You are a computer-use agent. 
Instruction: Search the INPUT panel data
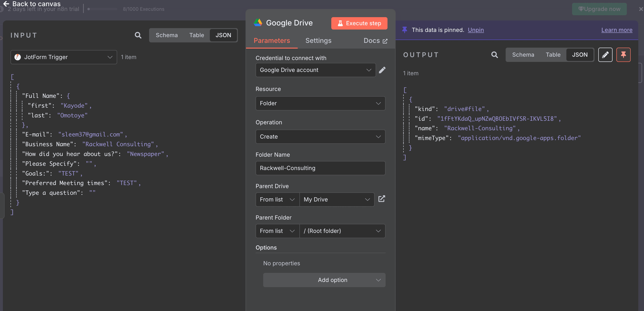point(138,35)
